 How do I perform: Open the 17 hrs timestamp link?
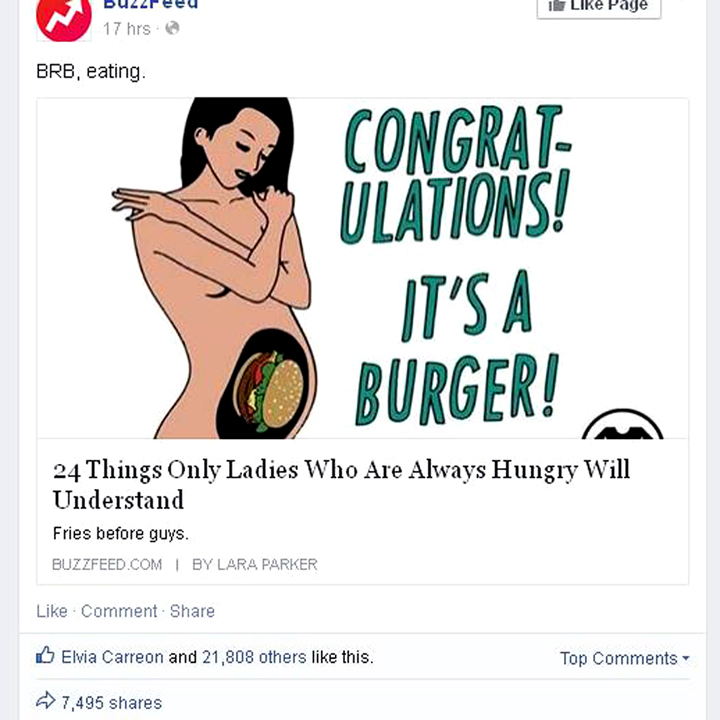coord(127,29)
